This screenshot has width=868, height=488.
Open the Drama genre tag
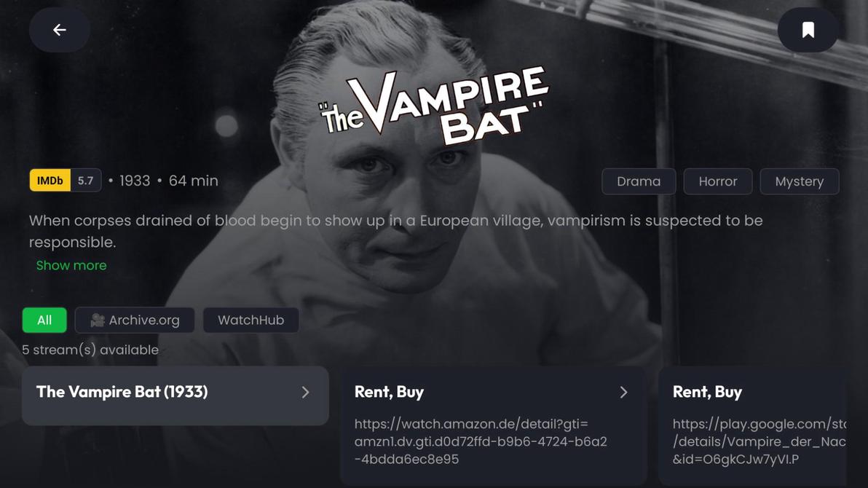[x=639, y=181]
